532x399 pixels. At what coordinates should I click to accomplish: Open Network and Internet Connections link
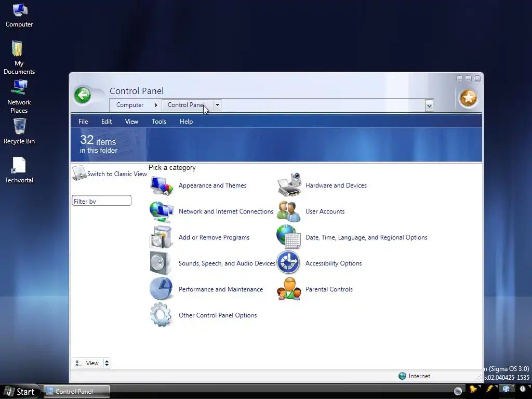226,211
